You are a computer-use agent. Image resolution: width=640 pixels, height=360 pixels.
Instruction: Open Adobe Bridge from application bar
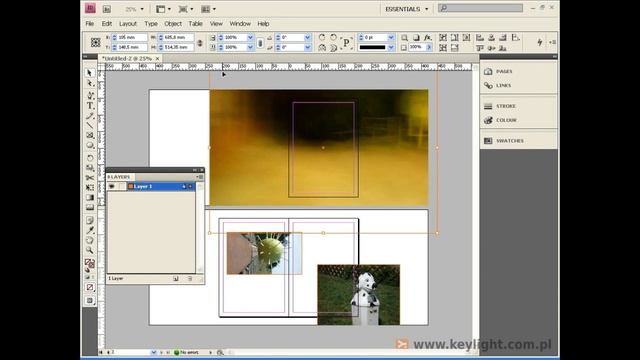pos(107,9)
